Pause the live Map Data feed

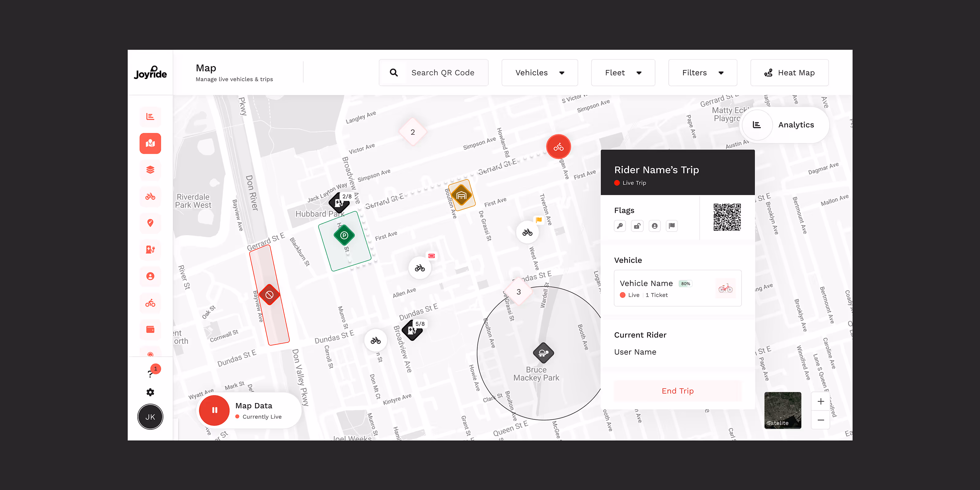pyautogui.click(x=215, y=410)
